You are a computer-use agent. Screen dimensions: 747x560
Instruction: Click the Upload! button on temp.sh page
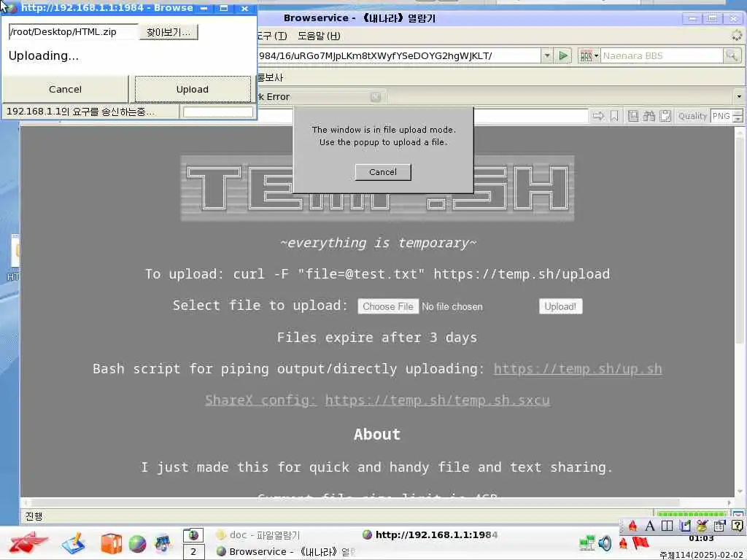click(560, 307)
